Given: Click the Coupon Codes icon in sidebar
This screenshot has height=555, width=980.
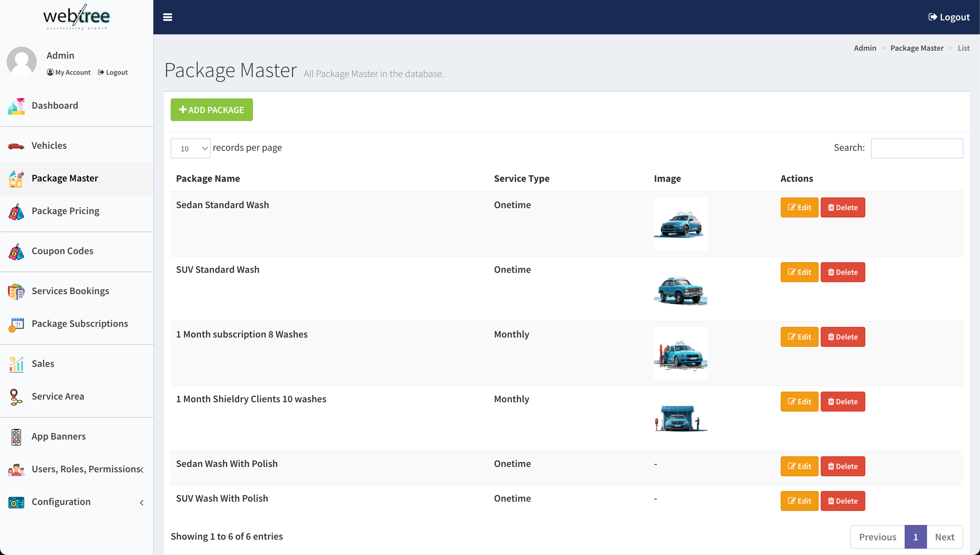Looking at the screenshot, I should click(16, 250).
